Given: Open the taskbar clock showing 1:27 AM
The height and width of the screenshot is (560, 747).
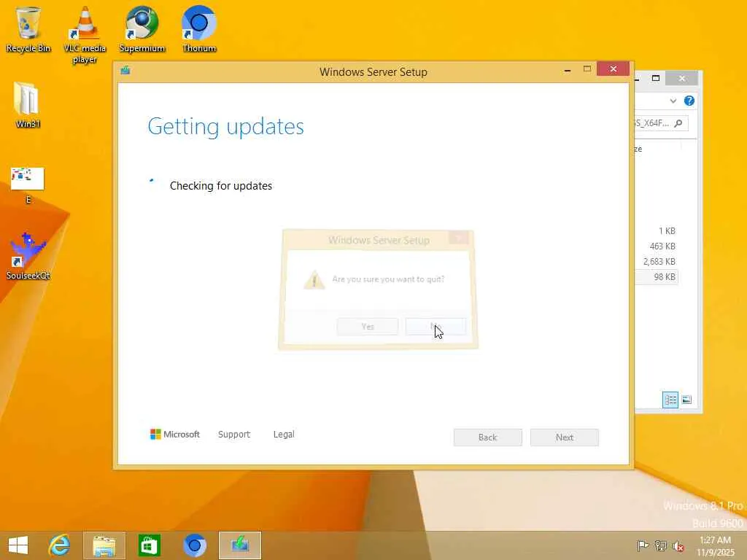Looking at the screenshot, I should [x=716, y=545].
